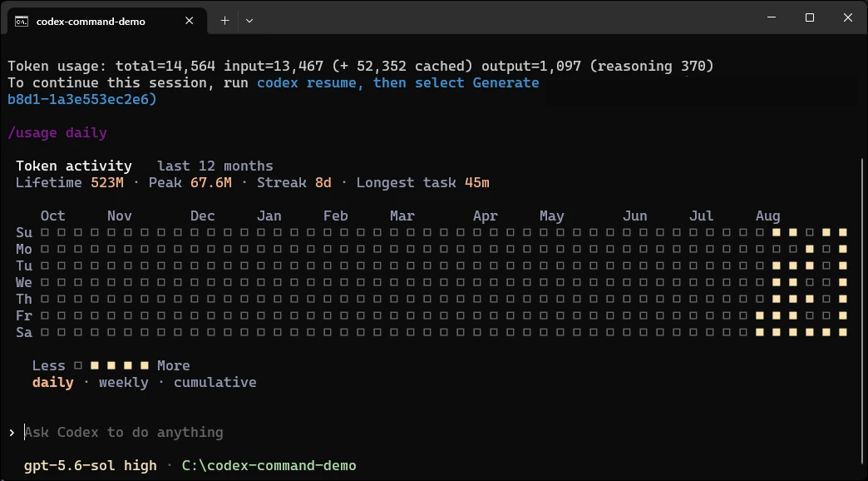
Task: Open a new terminal tab with plus button
Action: pyautogui.click(x=224, y=21)
